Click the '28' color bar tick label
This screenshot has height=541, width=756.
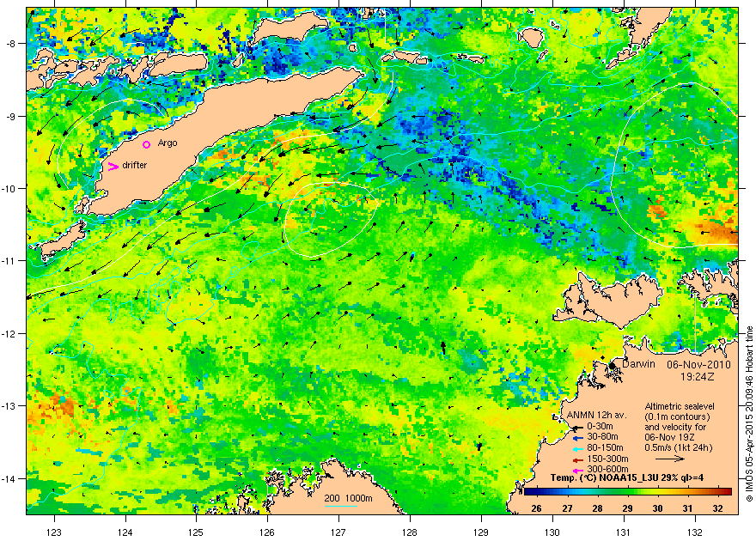pyautogui.click(x=597, y=508)
